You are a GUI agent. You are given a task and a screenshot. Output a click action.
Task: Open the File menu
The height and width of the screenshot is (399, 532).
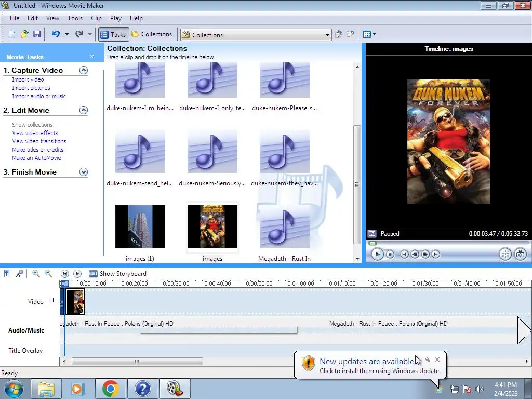tap(15, 18)
